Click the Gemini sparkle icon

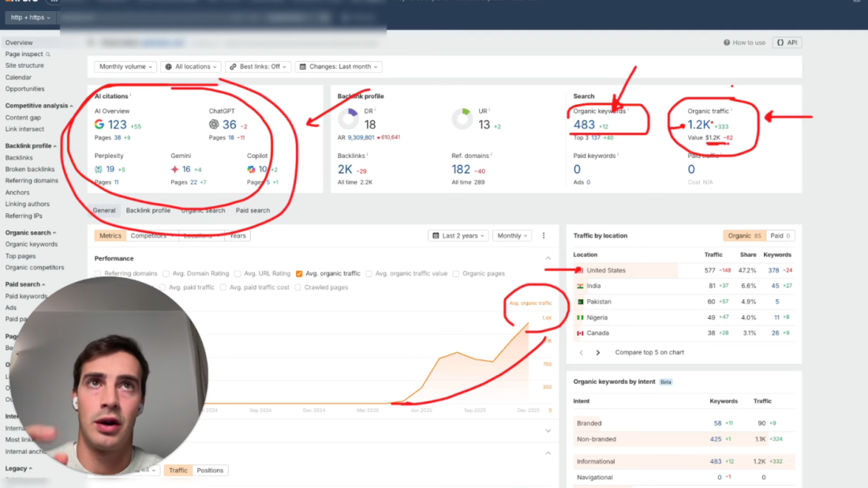[175, 169]
